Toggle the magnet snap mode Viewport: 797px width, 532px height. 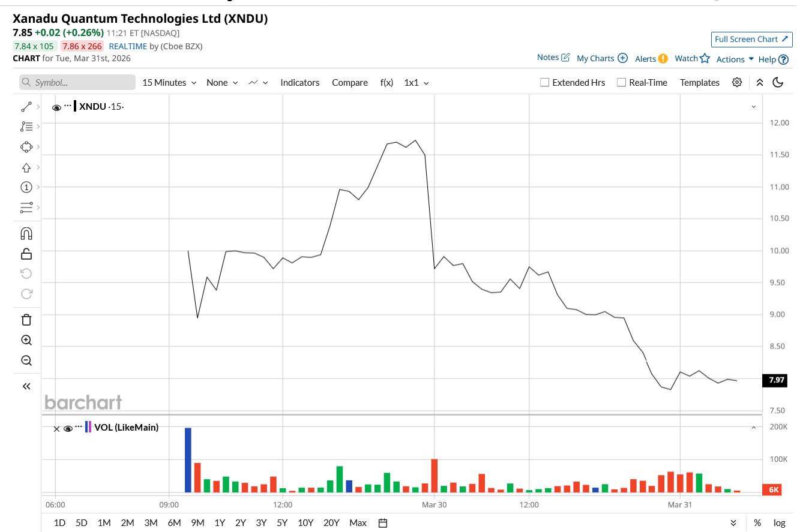(26, 234)
